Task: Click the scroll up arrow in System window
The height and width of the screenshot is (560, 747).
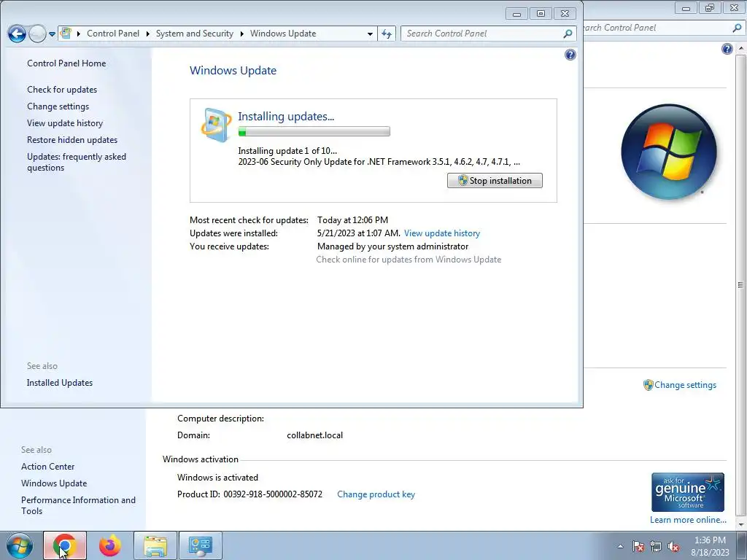Action: pos(741,49)
